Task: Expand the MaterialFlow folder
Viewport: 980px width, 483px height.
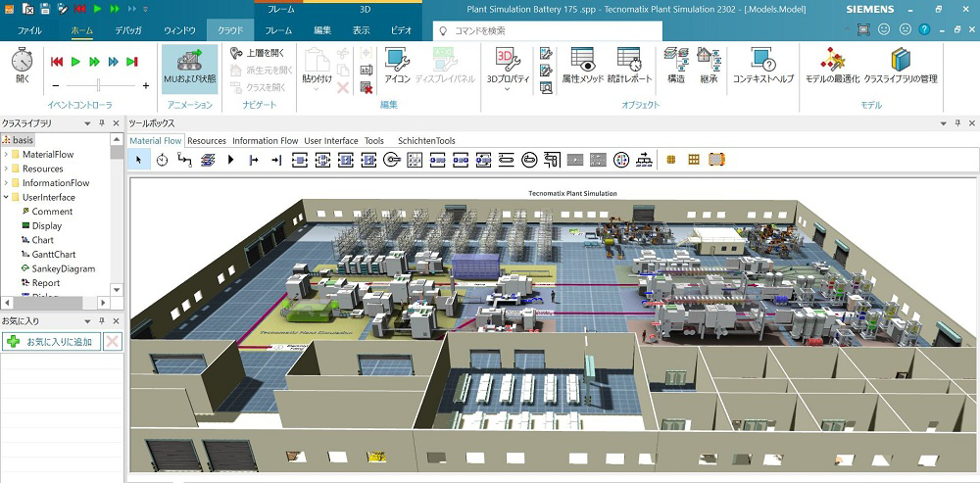Action: click(x=6, y=155)
